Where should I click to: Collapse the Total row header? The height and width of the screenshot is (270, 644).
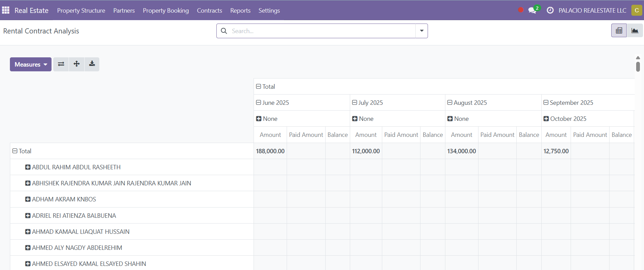(x=22, y=151)
